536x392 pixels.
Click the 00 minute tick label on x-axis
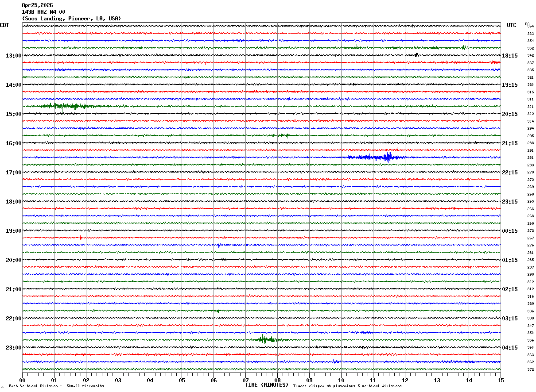[x=22, y=380]
